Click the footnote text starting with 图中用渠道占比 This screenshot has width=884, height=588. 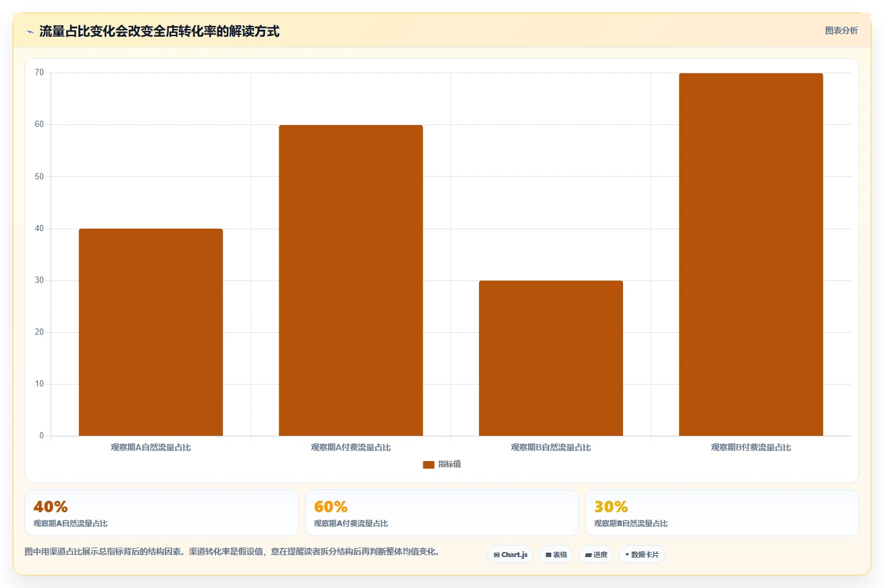coord(232,551)
